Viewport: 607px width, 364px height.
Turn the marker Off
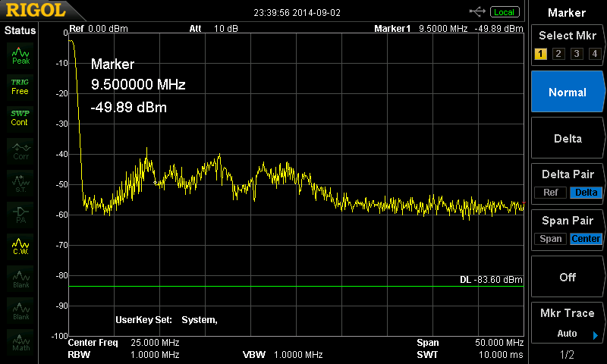point(568,277)
